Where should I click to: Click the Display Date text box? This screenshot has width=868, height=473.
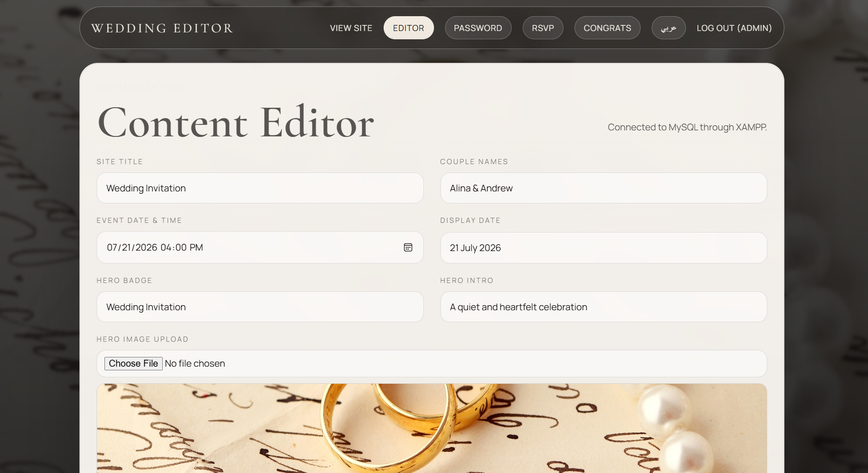603,248
